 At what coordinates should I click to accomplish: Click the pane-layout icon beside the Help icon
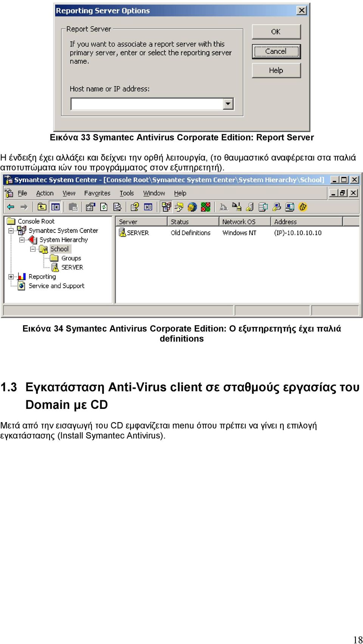coord(148,207)
